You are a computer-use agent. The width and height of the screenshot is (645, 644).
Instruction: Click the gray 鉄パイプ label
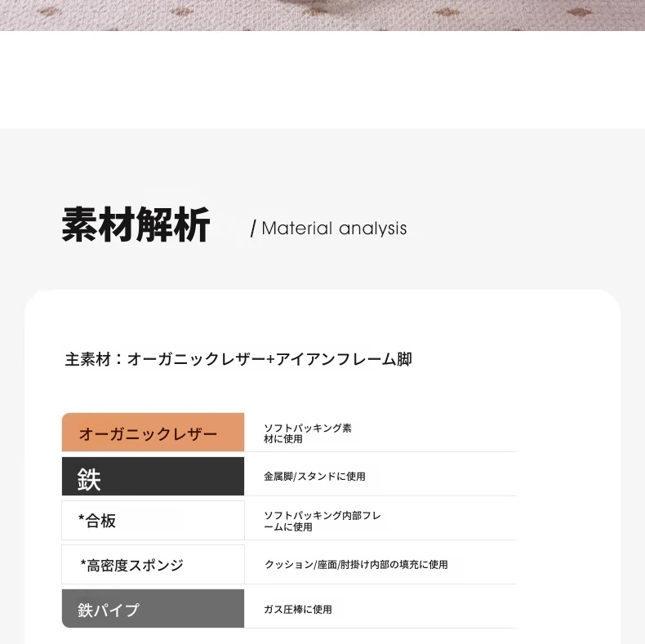pos(153,608)
